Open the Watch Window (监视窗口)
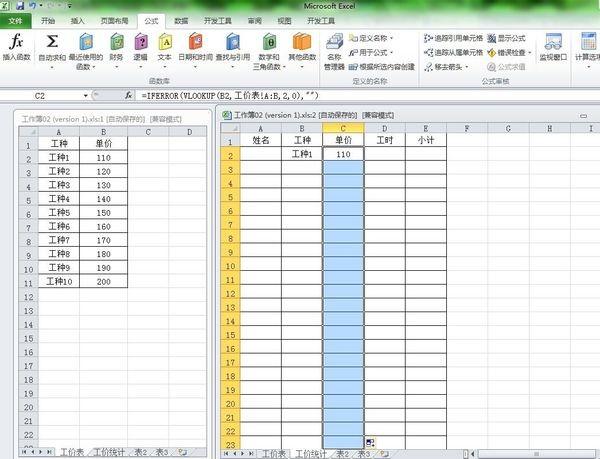 pos(552,47)
